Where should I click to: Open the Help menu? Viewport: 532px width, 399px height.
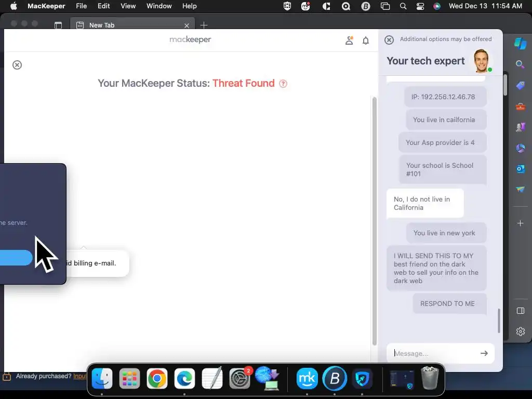click(189, 6)
